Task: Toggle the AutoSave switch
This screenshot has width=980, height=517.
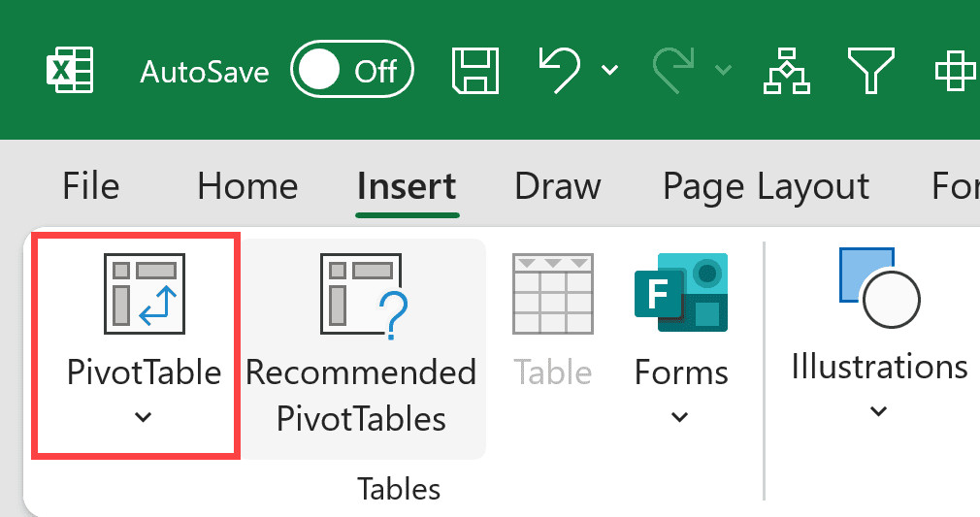Action: coord(352,71)
